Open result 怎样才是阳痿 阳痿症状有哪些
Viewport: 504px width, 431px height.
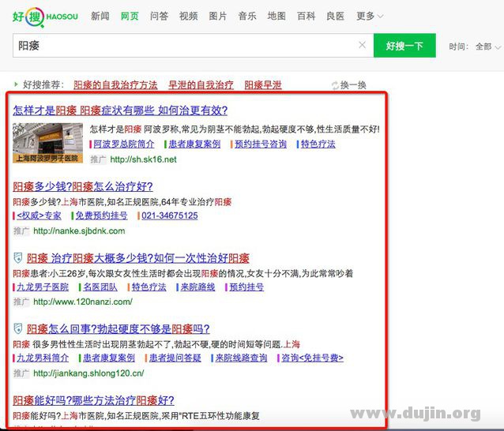(x=120, y=111)
